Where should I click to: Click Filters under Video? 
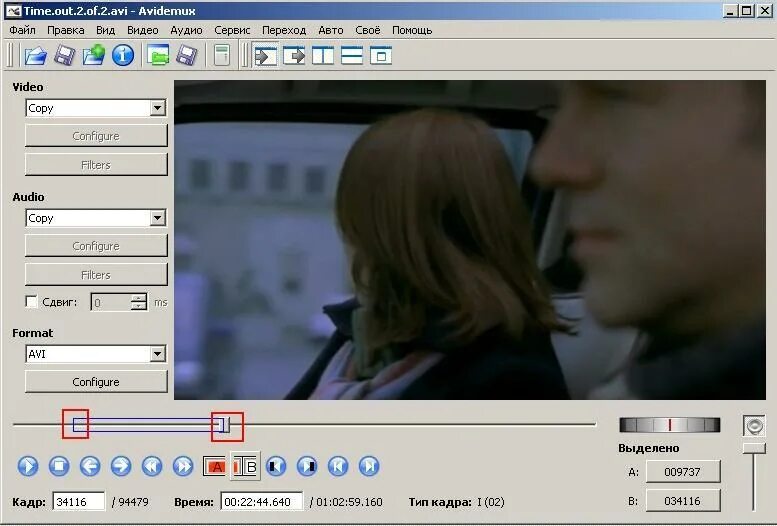coord(96,165)
